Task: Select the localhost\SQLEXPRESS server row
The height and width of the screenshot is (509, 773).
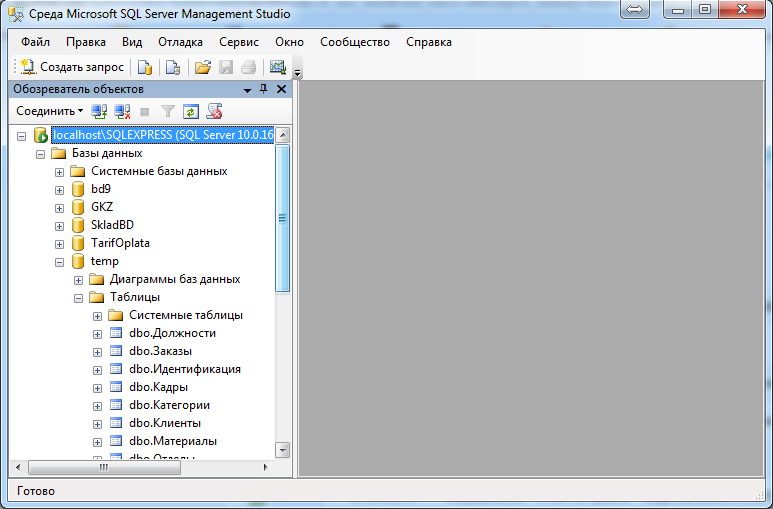Action: point(163,135)
